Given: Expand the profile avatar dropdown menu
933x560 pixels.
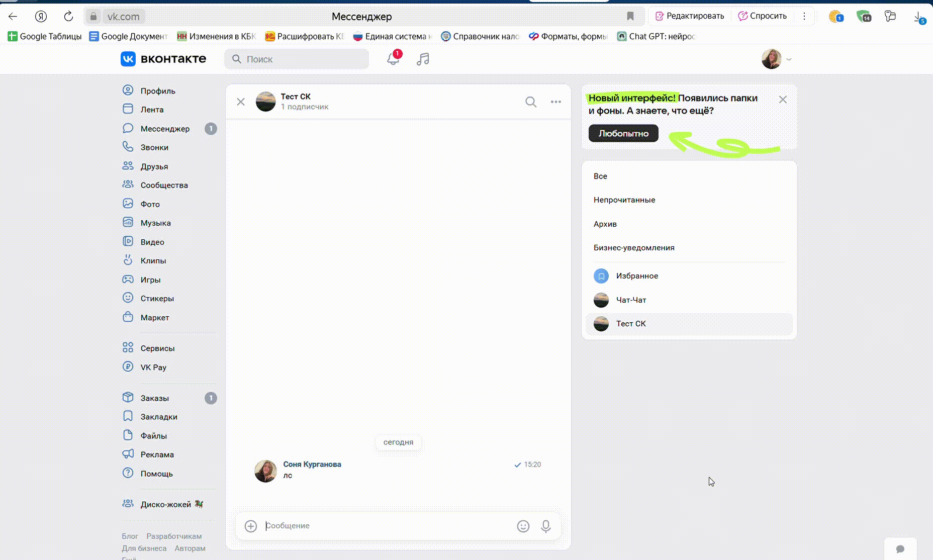Looking at the screenshot, I should (777, 59).
